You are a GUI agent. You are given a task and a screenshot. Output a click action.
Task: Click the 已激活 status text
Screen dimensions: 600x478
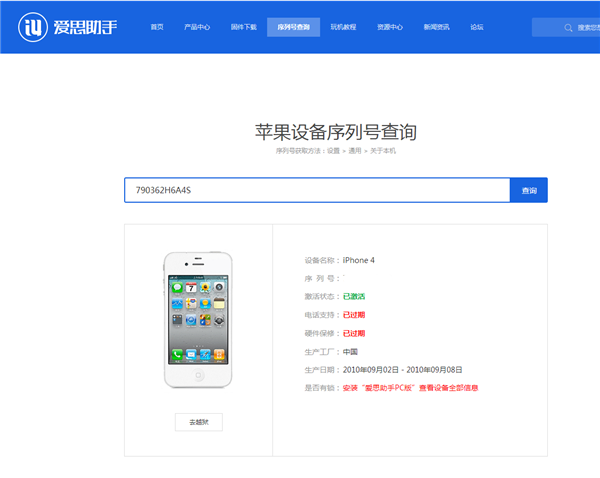point(354,296)
